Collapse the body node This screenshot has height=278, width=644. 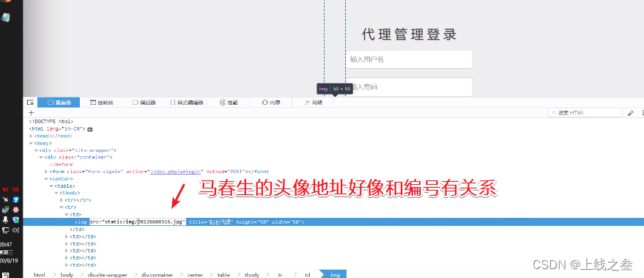pos(32,143)
